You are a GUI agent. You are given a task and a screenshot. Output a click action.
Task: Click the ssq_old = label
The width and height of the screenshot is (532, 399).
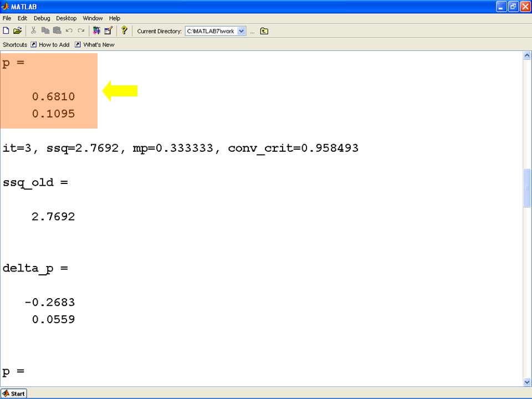35,183
